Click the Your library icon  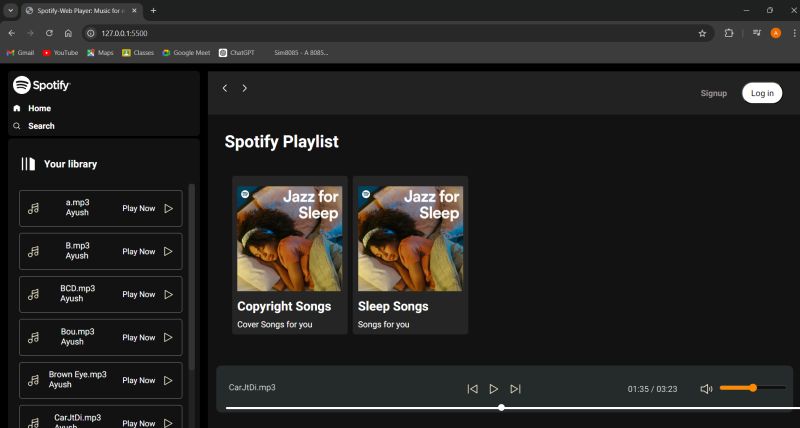[x=28, y=164]
